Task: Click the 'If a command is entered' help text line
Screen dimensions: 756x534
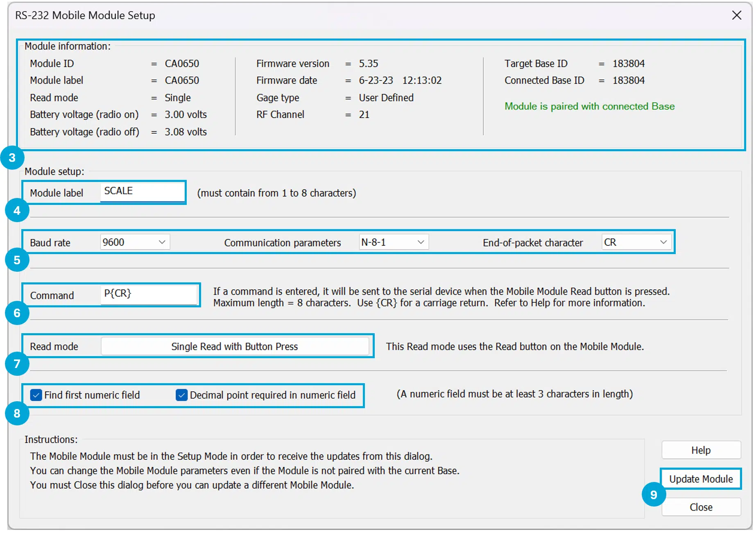Action: 441,291
